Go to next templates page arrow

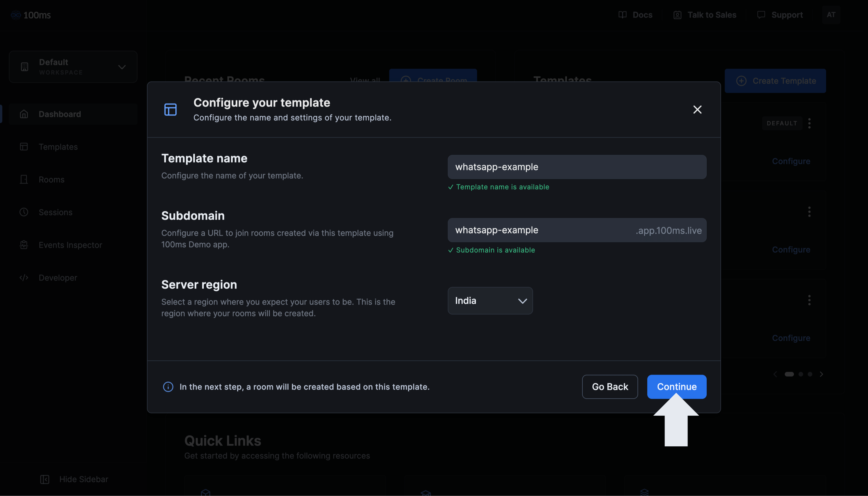(821, 374)
